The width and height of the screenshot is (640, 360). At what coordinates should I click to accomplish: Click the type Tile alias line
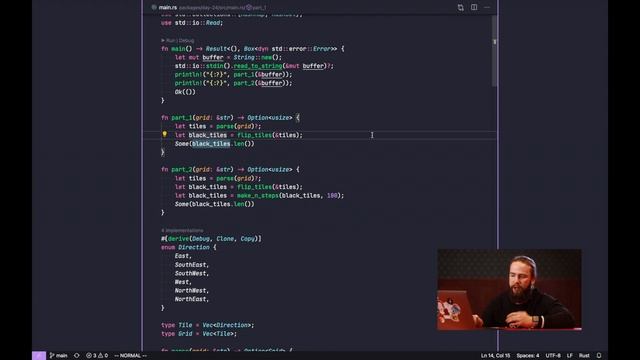pyautogui.click(x=207, y=325)
